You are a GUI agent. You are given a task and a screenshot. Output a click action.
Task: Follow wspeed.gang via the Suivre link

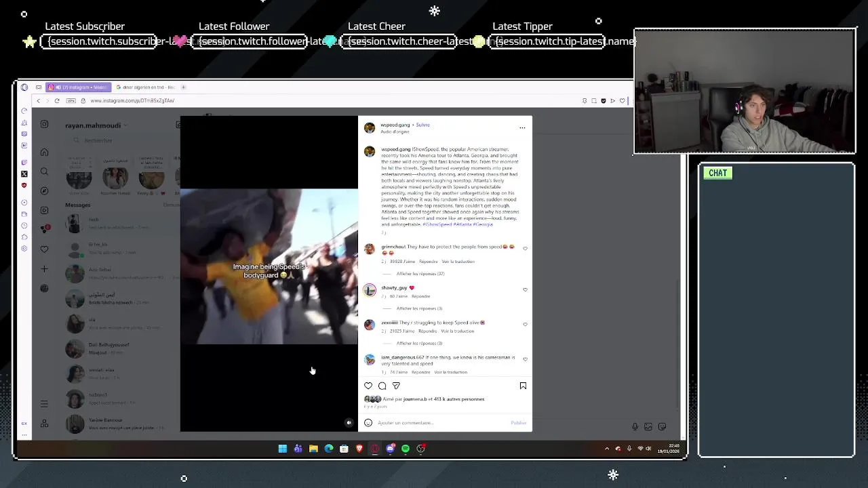click(423, 125)
